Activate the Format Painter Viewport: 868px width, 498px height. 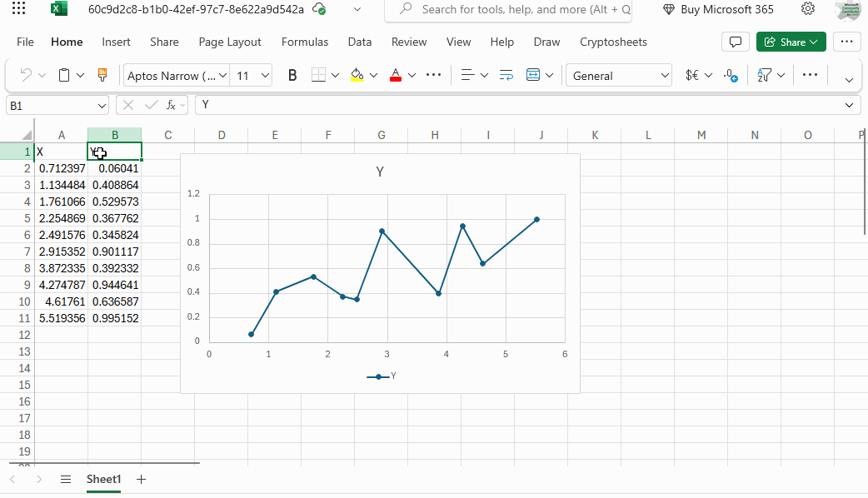102,75
